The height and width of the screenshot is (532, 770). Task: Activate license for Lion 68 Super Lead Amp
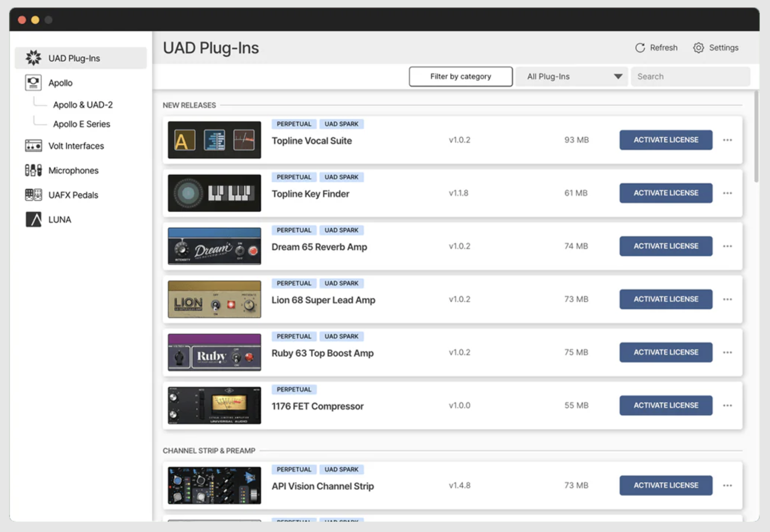[x=666, y=299]
